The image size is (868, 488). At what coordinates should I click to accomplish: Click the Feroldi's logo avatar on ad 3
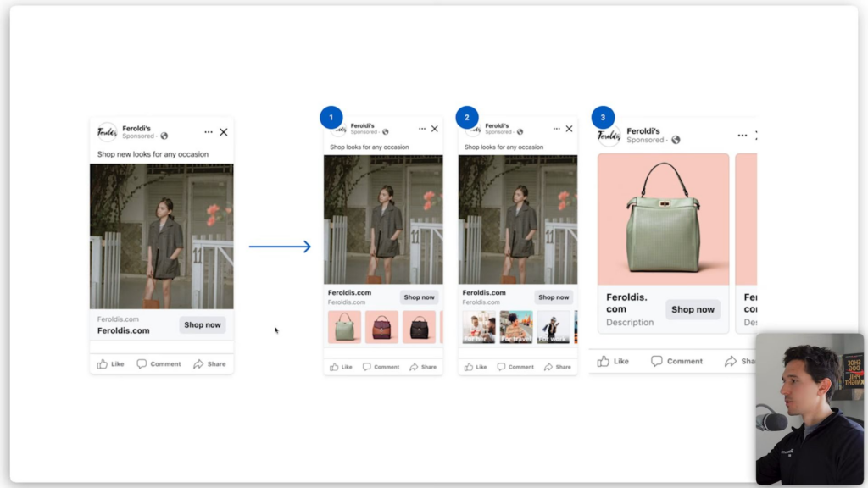point(609,136)
